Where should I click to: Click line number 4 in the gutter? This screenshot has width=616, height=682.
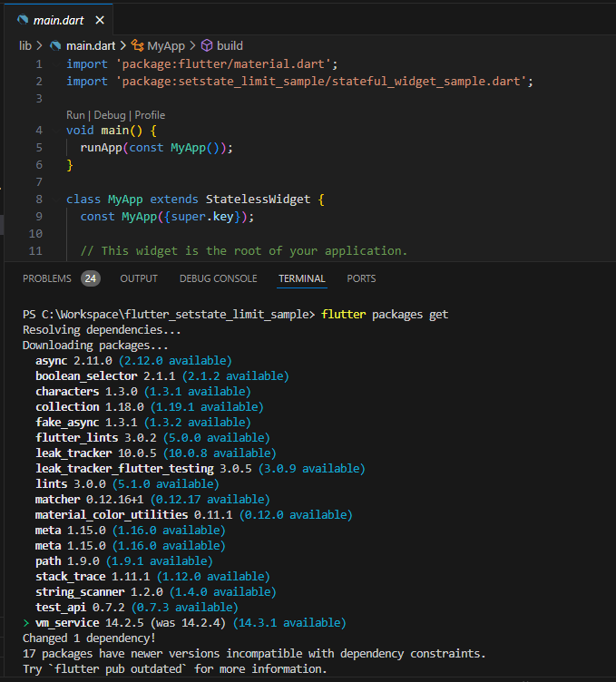click(39, 131)
